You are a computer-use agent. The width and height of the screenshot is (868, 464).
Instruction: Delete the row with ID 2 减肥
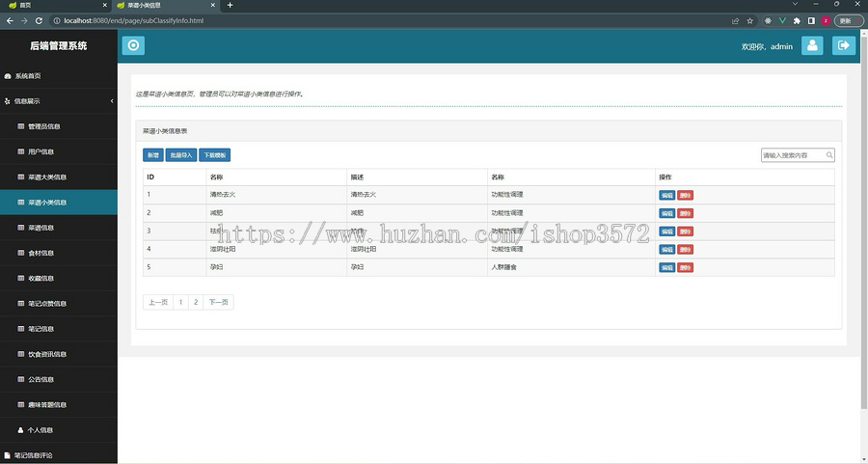(x=686, y=213)
